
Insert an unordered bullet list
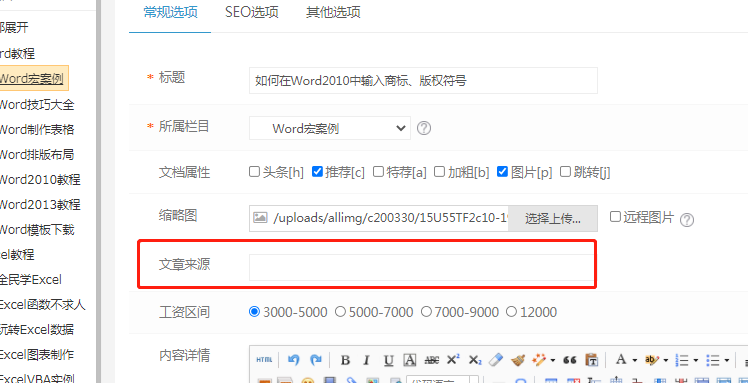[x=713, y=360]
